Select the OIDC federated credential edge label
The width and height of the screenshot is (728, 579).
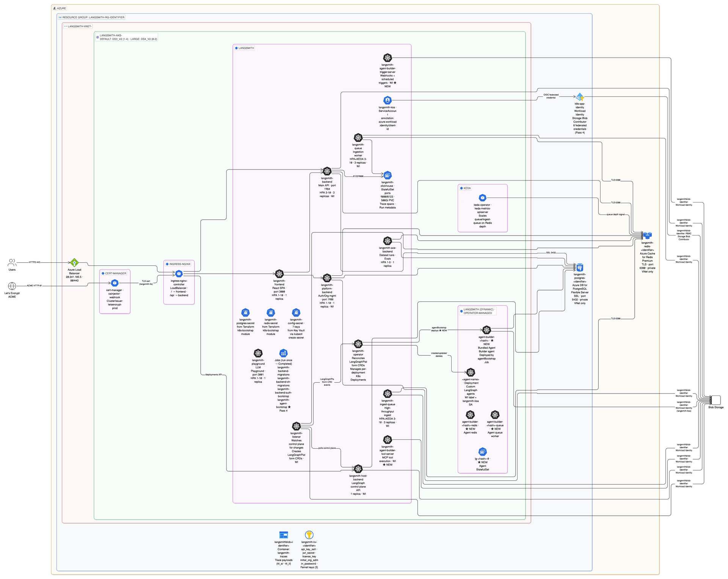click(551, 96)
